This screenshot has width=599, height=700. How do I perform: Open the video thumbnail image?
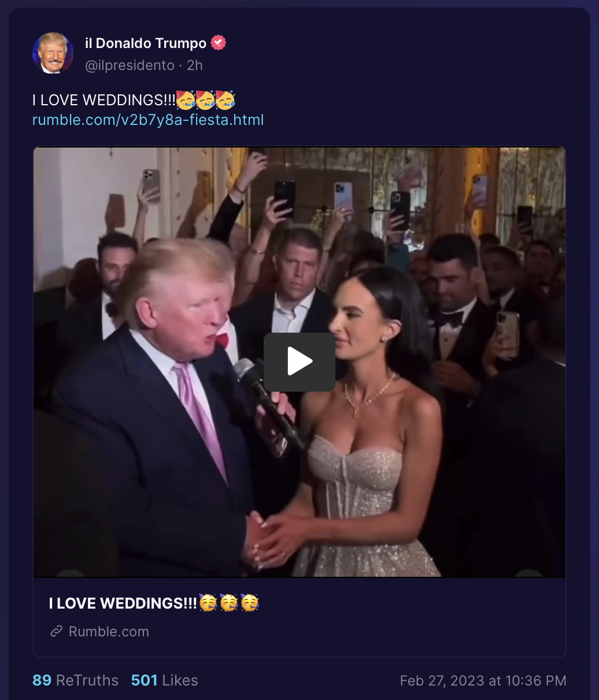tap(299, 362)
